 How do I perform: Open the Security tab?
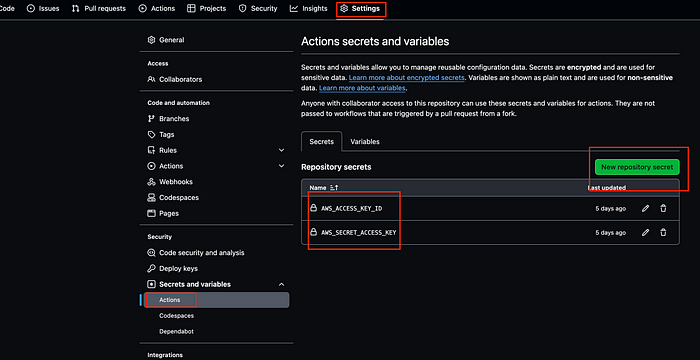pos(258,8)
